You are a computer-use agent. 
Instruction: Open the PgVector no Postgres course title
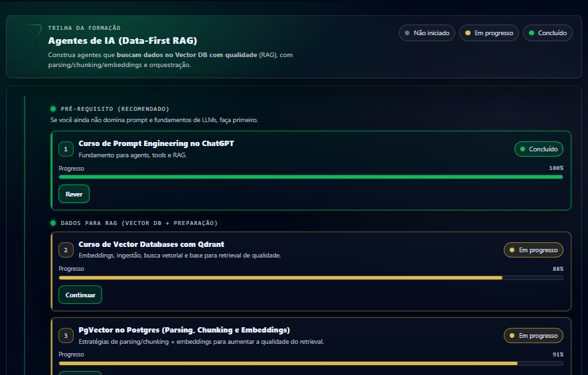click(x=184, y=330)
